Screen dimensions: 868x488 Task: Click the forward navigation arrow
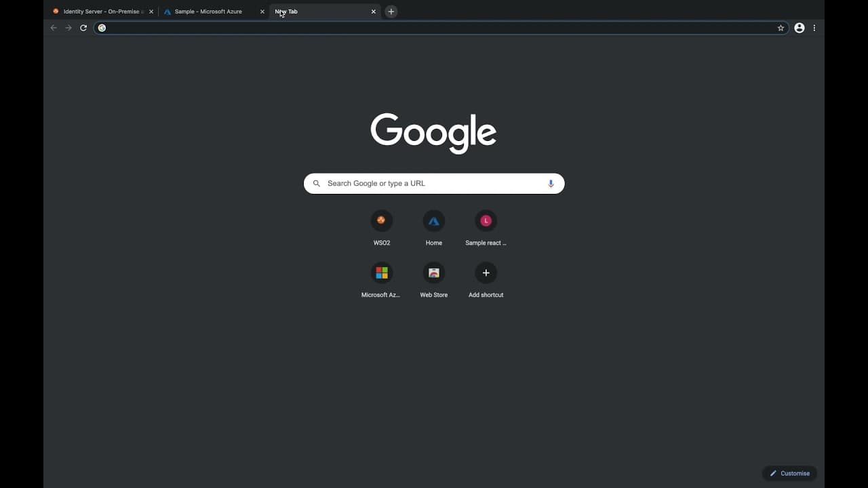coord(68,28)
